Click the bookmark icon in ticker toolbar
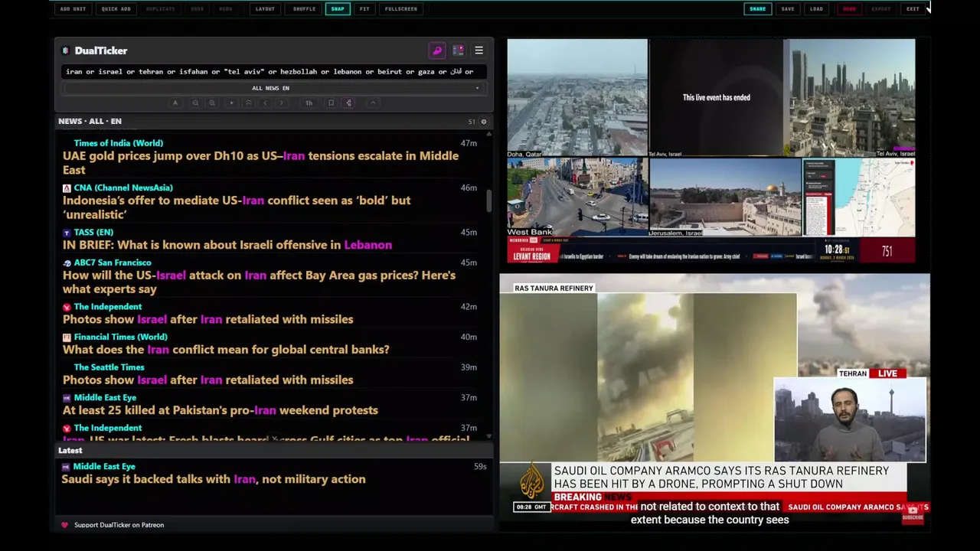 coord(331,103)
